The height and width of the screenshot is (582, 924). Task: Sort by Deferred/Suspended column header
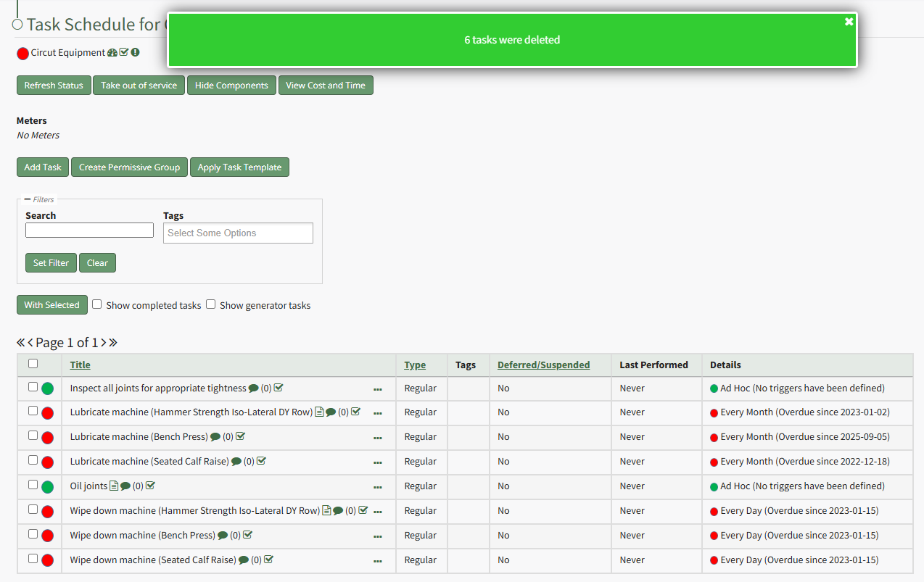pyautogui.click(x=543, y=365)
